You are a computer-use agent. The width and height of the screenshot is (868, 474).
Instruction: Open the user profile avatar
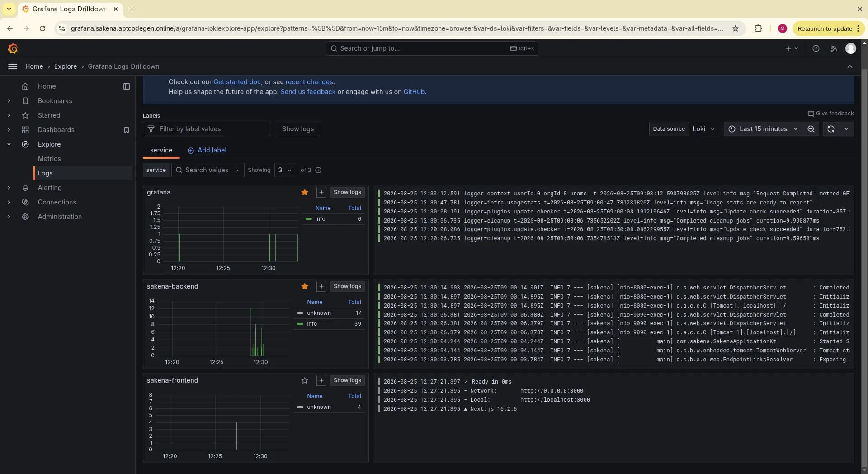coord(851,48)
